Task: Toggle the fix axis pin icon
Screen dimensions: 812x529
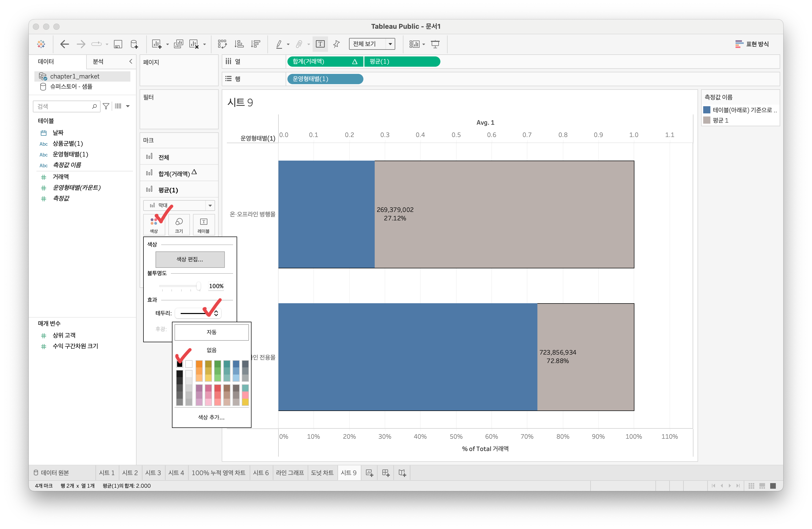Action: point(336,44)
